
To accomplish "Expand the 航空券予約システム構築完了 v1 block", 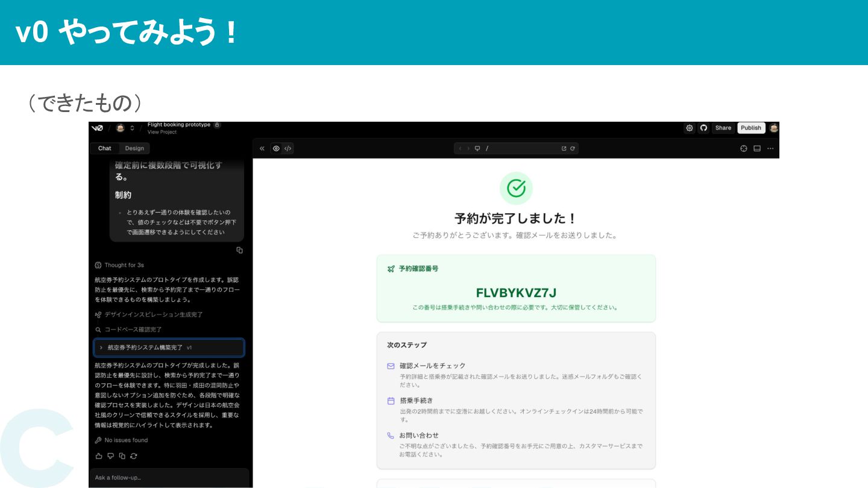I will [x=169, y=348].
